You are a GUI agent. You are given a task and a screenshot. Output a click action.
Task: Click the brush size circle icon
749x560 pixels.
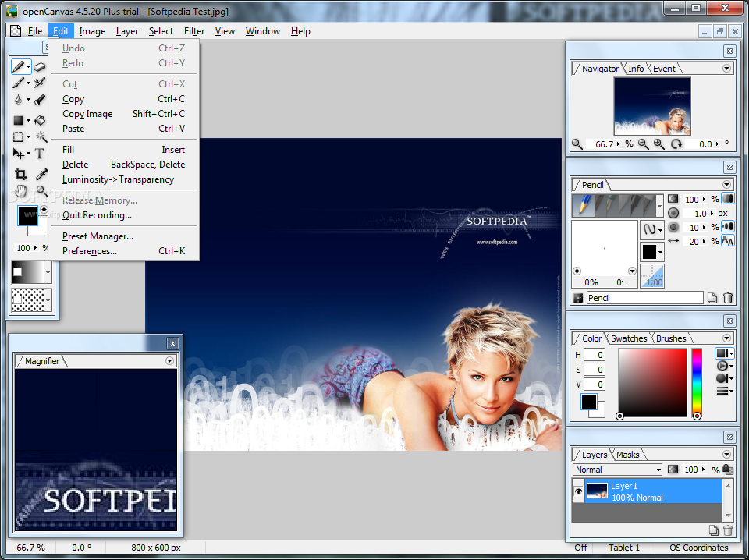[673, 213]
